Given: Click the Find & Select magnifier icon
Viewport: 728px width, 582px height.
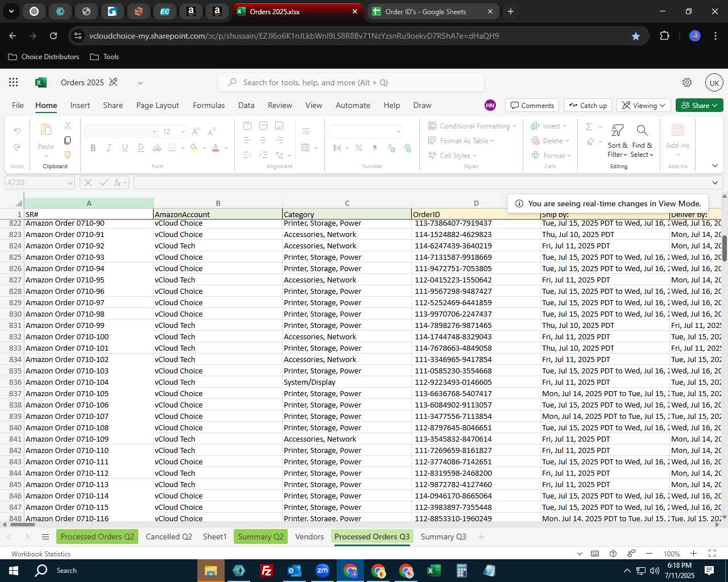Looking at the screenshot, I should coord(642,130).
